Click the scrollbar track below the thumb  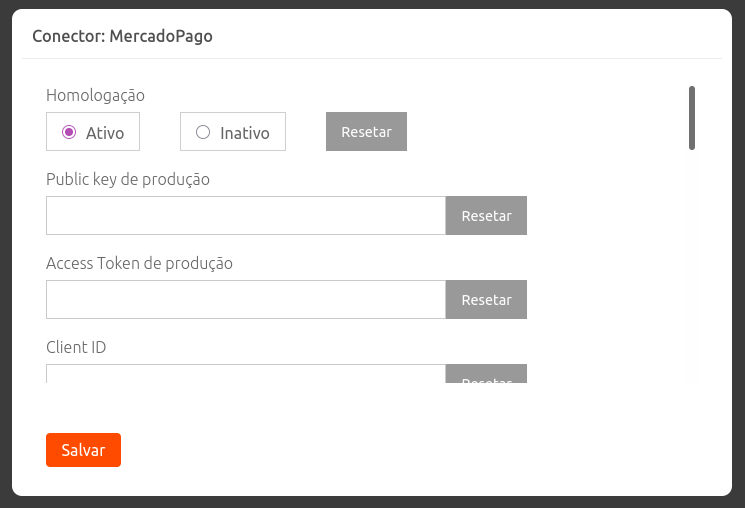[x=692, y=270]
